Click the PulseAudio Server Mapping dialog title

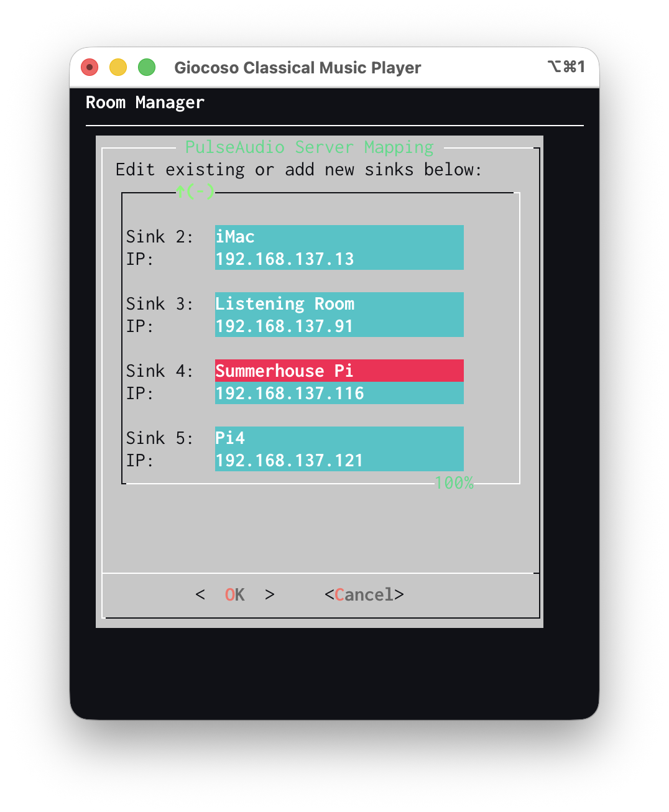click(x=309, y=147)
